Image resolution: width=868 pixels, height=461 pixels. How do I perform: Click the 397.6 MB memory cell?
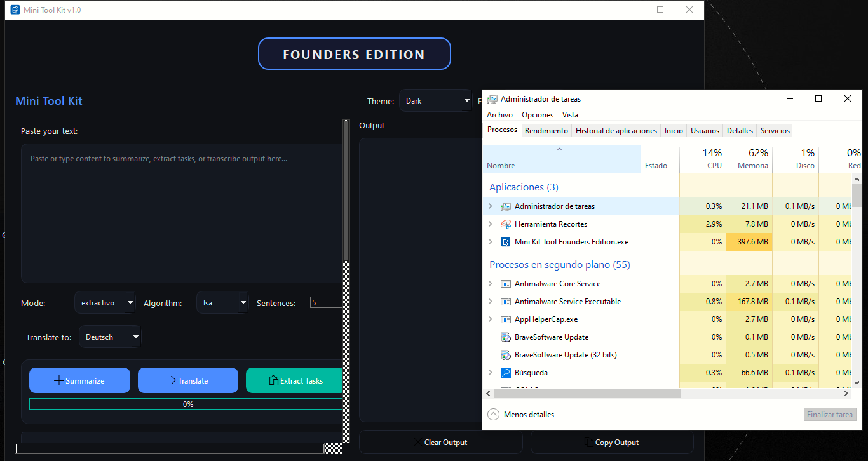coord(749,242)
